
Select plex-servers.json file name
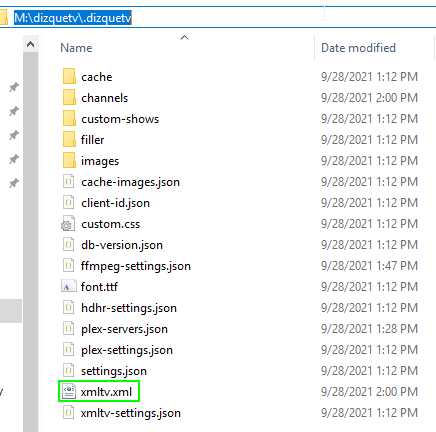[x=124, y=329]
